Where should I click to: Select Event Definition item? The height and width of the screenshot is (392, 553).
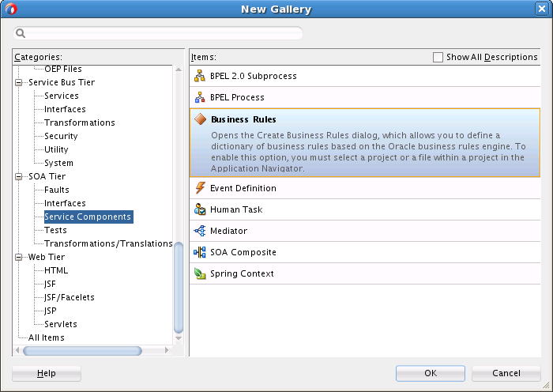[365, 188]
